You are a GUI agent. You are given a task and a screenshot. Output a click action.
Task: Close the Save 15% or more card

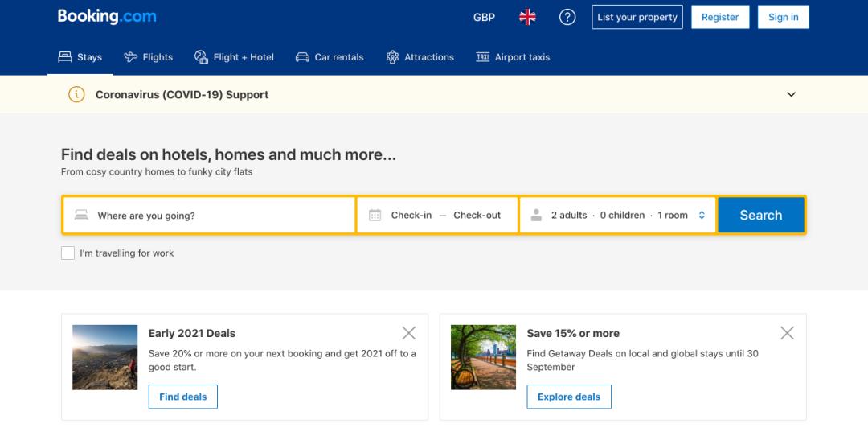point(787,333)
